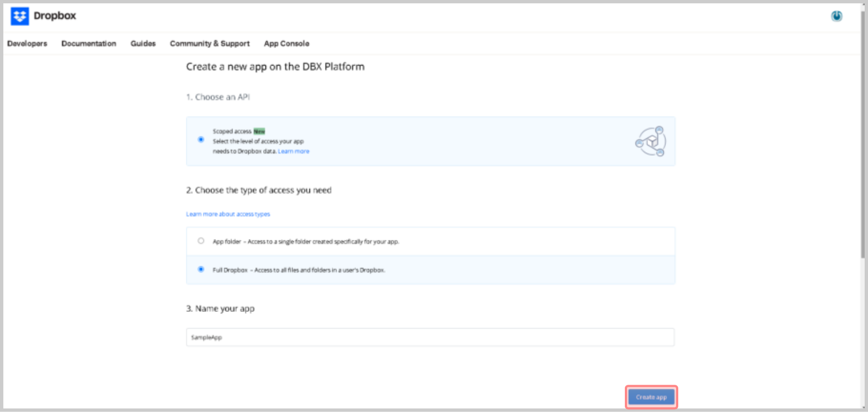Click the Scoped access illustration graphic

(x=650, y=141)
